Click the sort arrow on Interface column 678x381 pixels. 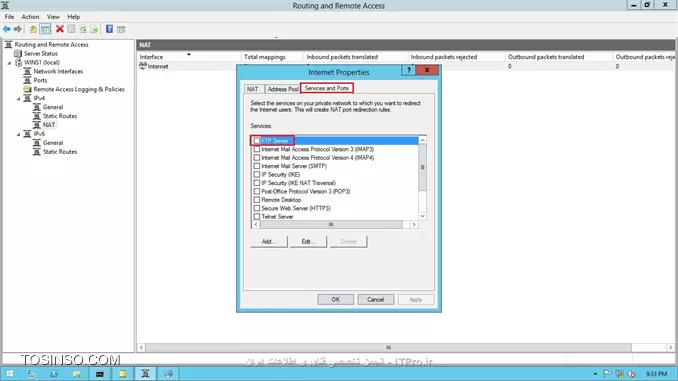coord(189,54)
